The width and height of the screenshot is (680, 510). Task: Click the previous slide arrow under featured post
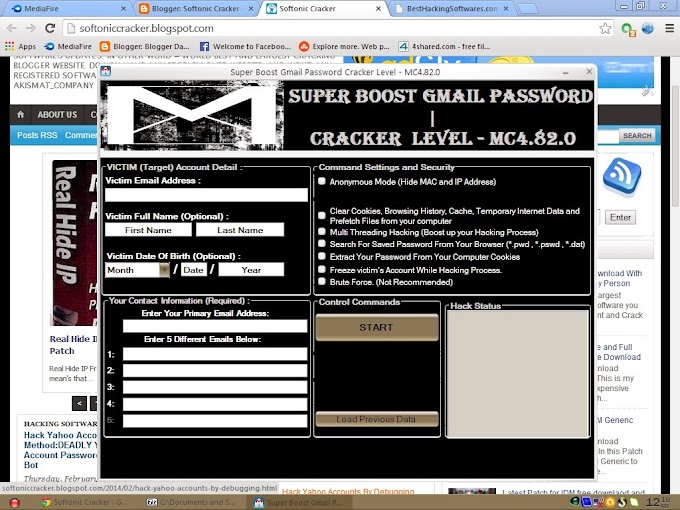79,403
